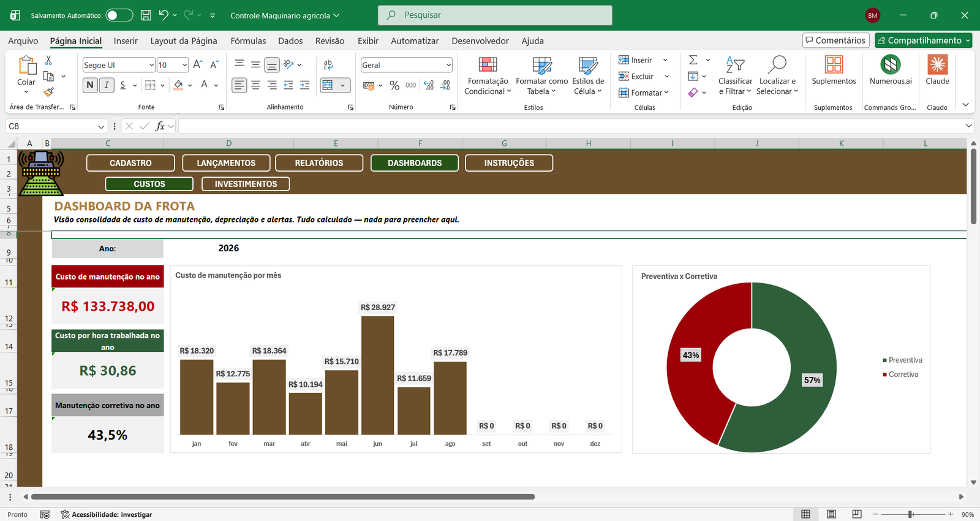Toggle Align Left text alignment
980x521 pixels.
tap(239, 85)
